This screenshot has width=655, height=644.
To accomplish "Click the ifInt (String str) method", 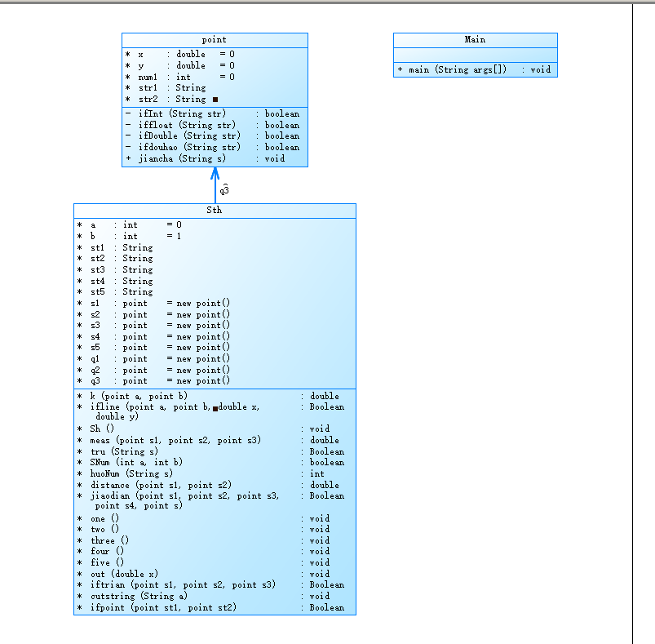I will 213,113.
